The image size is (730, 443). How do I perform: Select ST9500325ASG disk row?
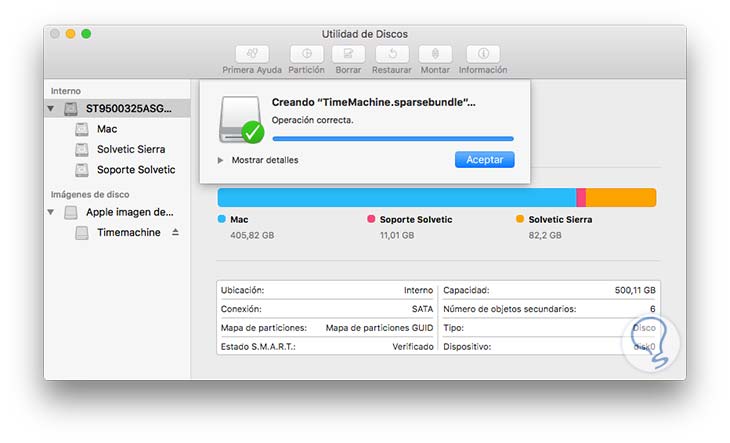pyautogui.click(x=117, y=108)
